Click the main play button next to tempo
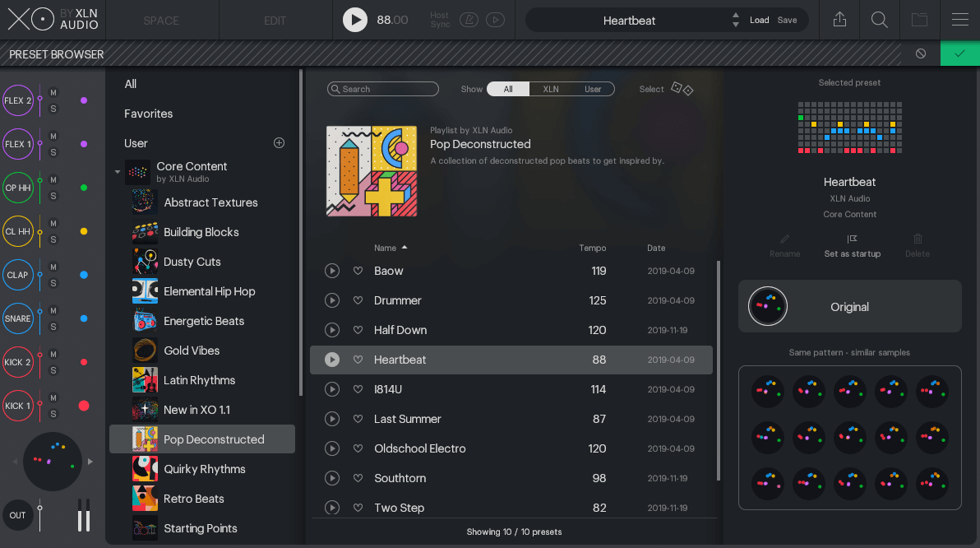 click(355, 20)
